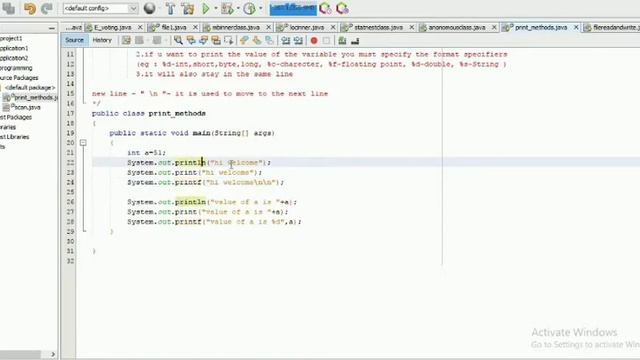
Task: Shift the line right
Action: [298, 40]
